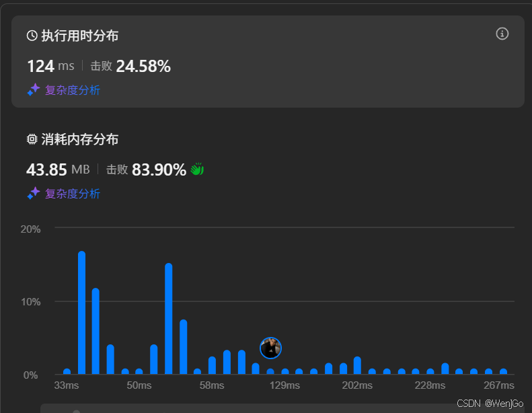Click the clock icon beside 执行用时分布

pyautogui.click(x=32, y=36)
